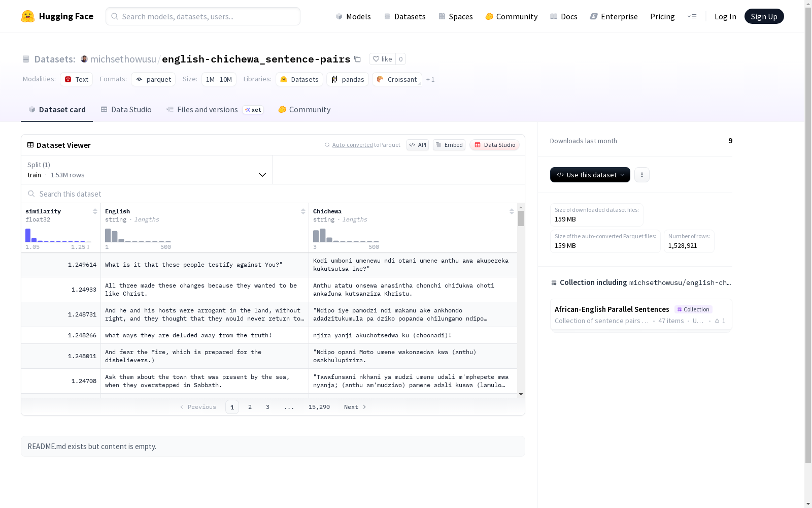Click the upvote icon on the collection card
Screen dimensions: 812x508
(717, 321)
